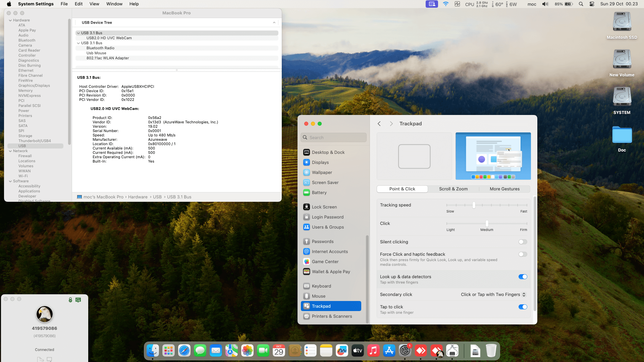Screen dimensions: 644x362
Task: Go back using the back arrow button
Action: point(379,124)
